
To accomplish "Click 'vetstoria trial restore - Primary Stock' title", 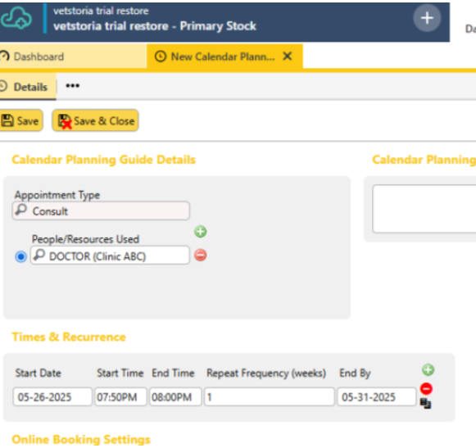I will click(155, 26).
